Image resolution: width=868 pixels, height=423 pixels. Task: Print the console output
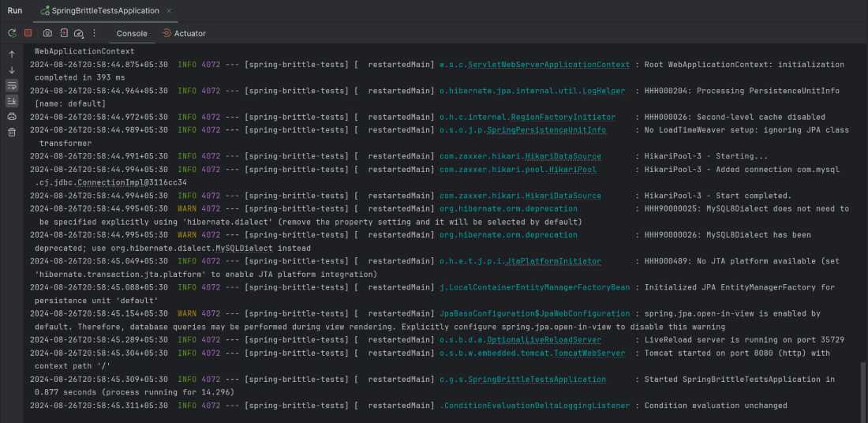[12, 116]
